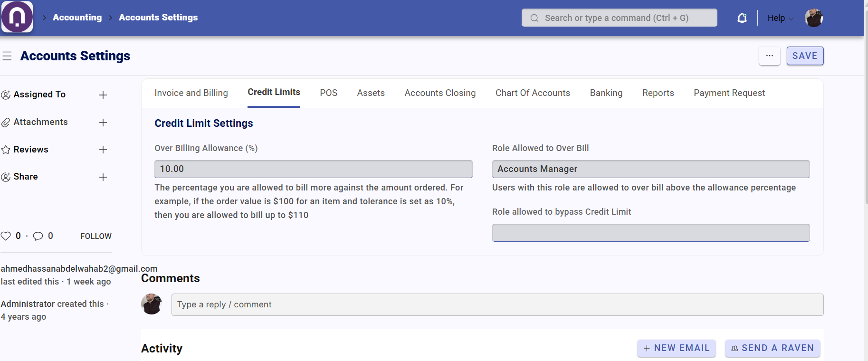Image resolution: width=868 pixels, height=361 pixels.
Task: Click the plus icon next to Share
Action: click(x=103, y=177)
